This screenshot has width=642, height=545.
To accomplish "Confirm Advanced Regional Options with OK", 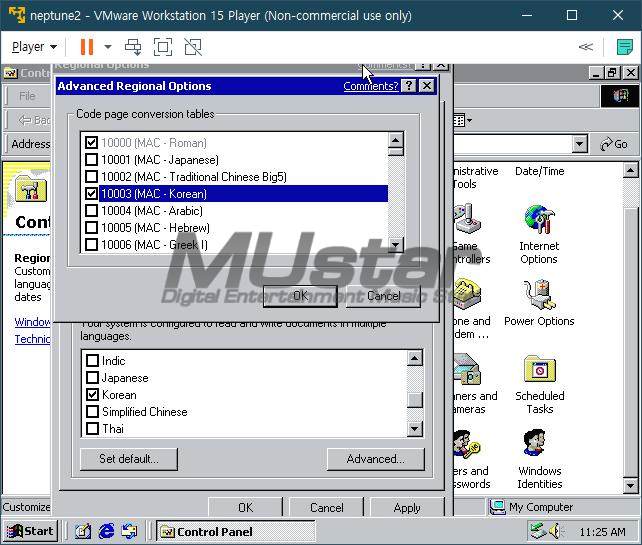I will tap(300, 296).
